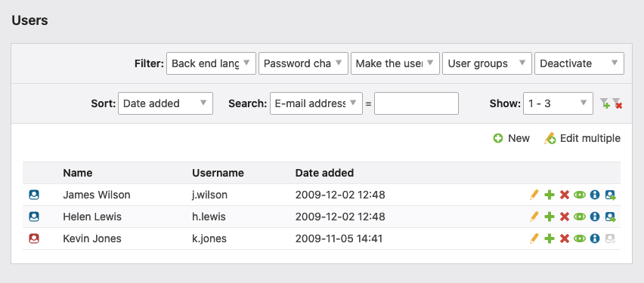The image size is (644, 283).
Task: Click the search text input field
Action: point(416,103)
